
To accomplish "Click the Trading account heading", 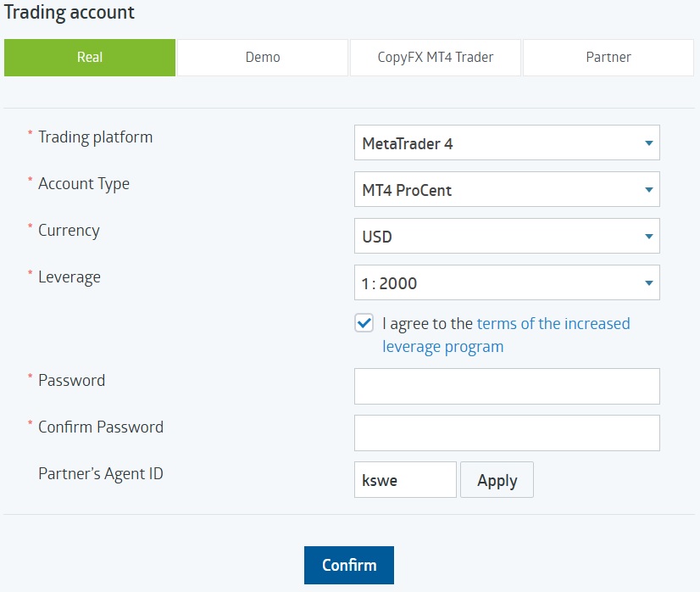I will (x=69, y=13).
